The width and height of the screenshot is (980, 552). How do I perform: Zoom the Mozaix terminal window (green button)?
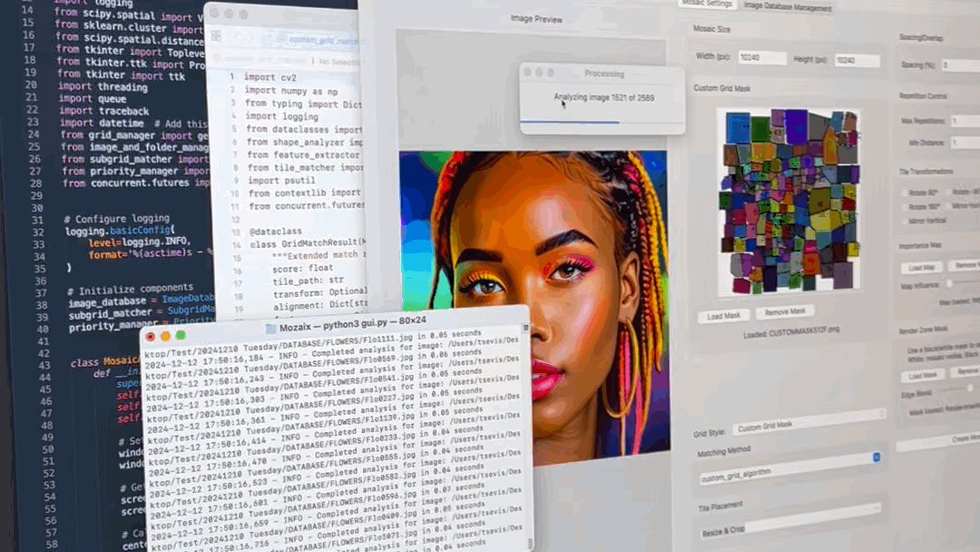[181, 335]
